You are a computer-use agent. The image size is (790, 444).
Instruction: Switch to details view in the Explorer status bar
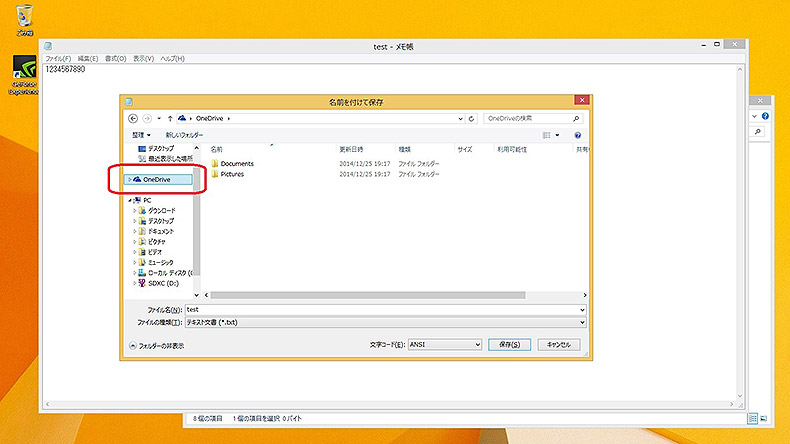tap(752, 419)
